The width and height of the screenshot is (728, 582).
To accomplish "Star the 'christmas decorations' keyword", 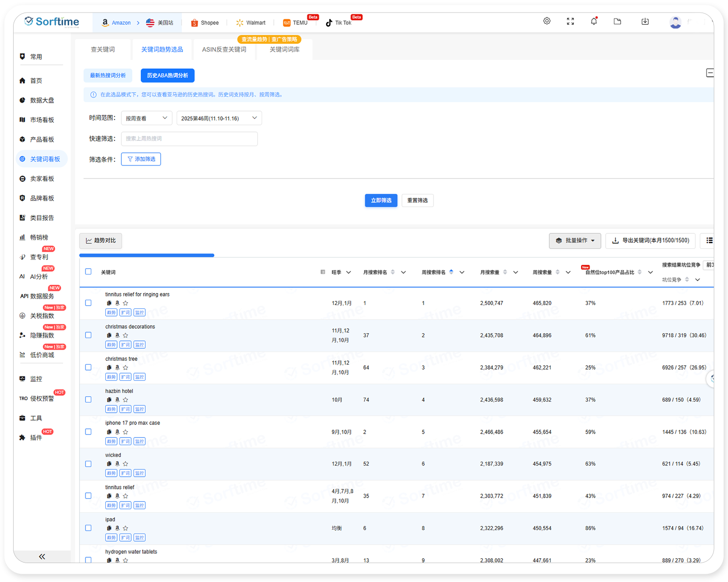I will point(126,335).
